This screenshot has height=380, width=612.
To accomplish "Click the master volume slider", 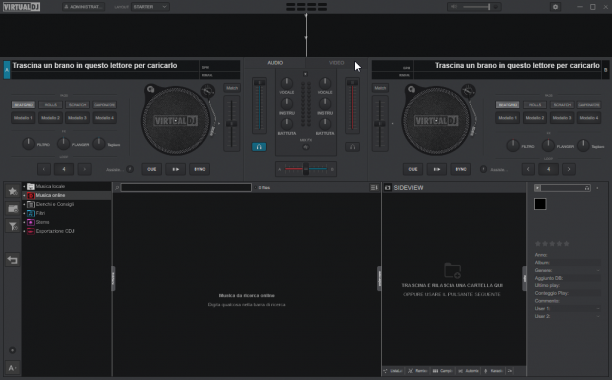I will 477,7.
